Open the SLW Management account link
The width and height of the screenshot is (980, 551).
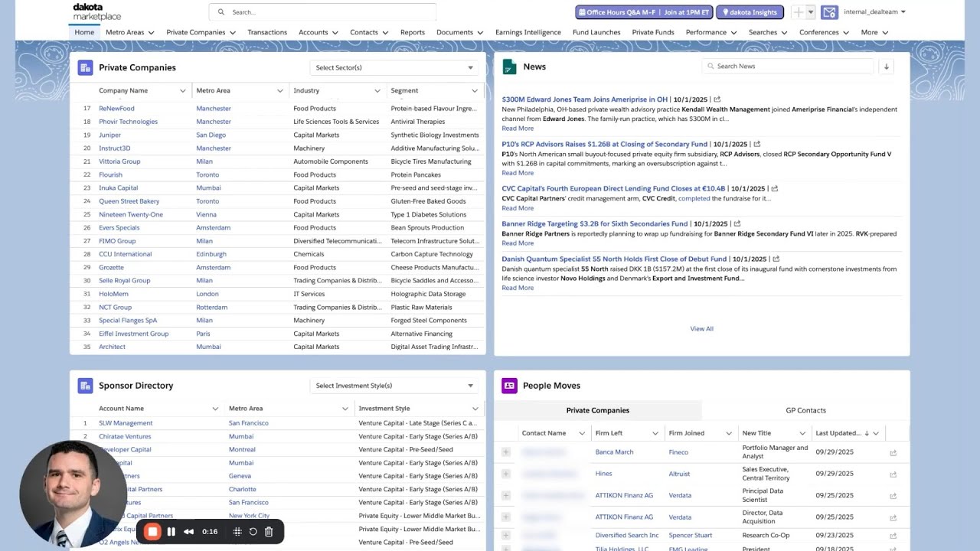[x=126, y=423]
